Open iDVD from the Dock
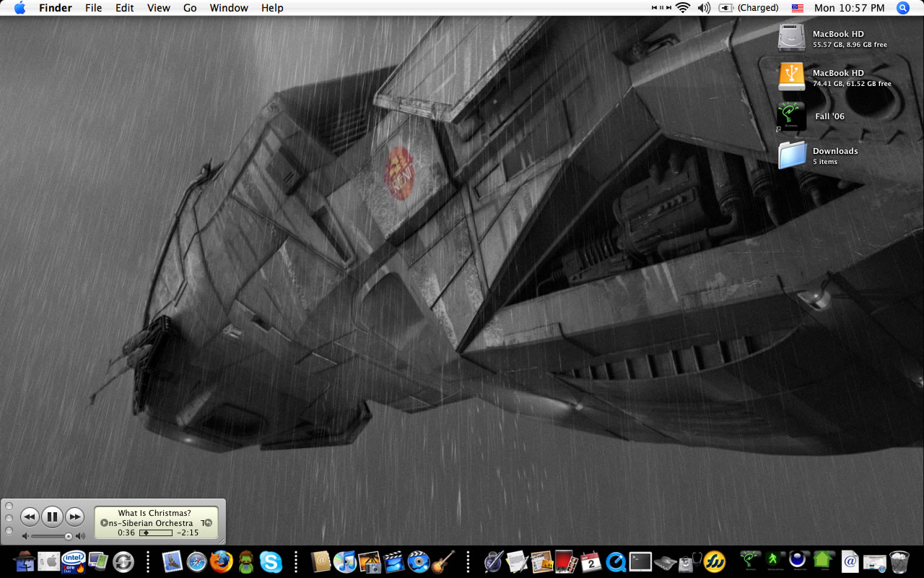The width and height of the screenshot is (924, 578). pyautogui.click(x=419, y=561)
